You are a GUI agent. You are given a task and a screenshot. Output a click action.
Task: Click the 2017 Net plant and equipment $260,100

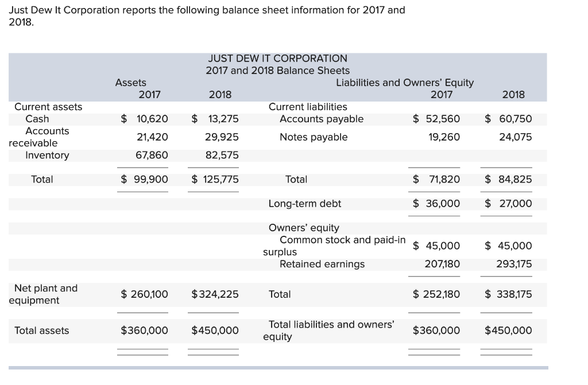click(144, 294)
